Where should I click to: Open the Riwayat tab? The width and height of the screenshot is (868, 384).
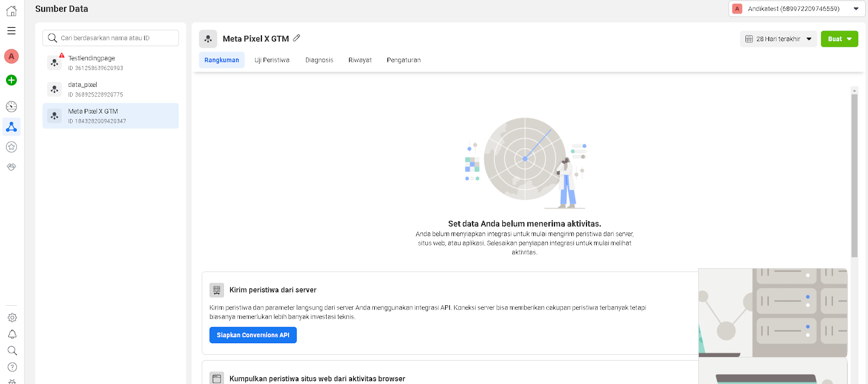pos(360,60)
